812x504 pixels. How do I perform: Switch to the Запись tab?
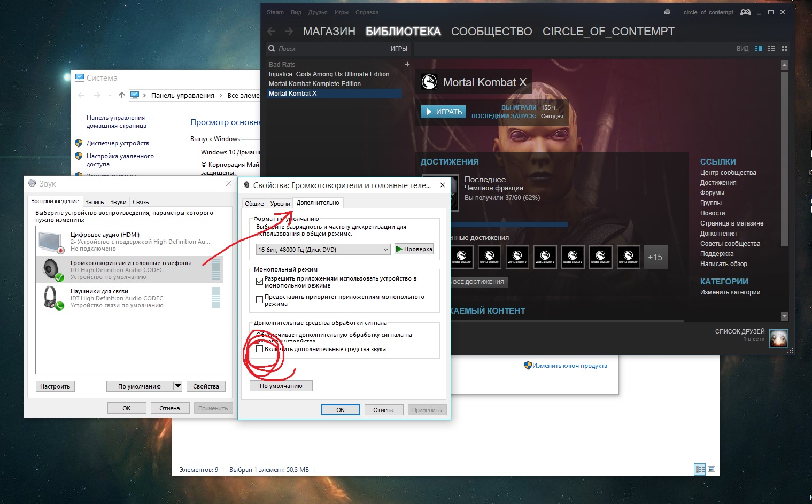pos(95,202)
